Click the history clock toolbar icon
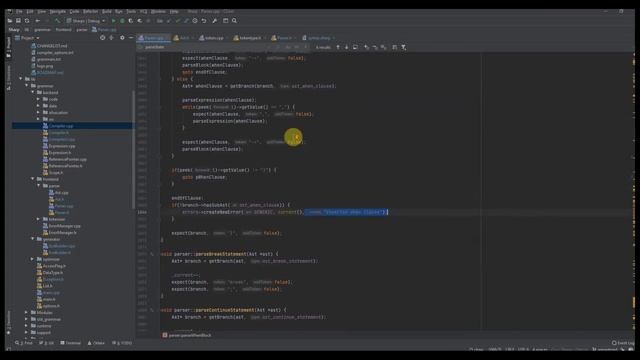The height and width of the screenshot is (360, 640). click(195, 20)
